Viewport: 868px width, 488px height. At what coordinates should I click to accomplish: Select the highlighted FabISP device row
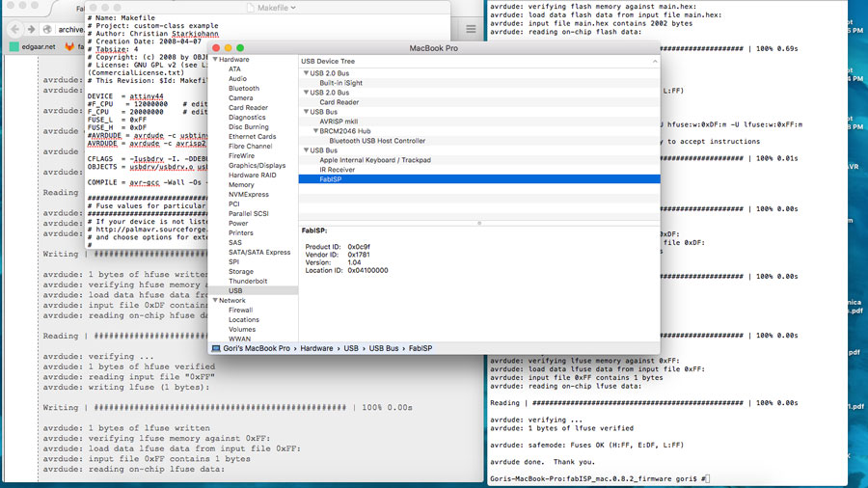point(479,179)
